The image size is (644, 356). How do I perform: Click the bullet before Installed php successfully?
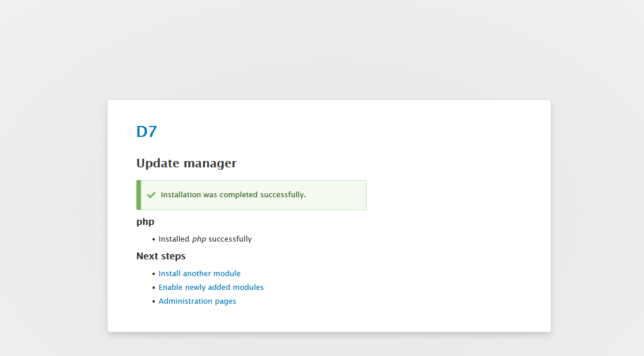coord(154,239)
